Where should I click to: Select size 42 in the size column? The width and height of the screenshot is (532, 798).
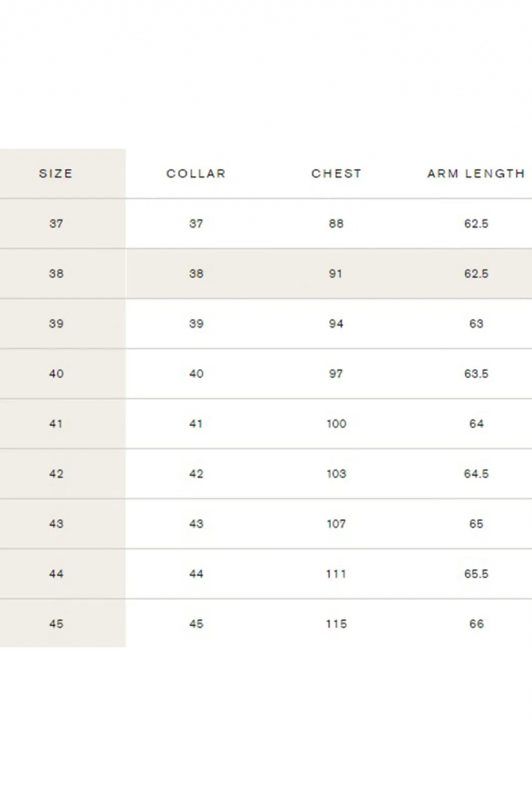pyautogui.click(x=56, y=474)
